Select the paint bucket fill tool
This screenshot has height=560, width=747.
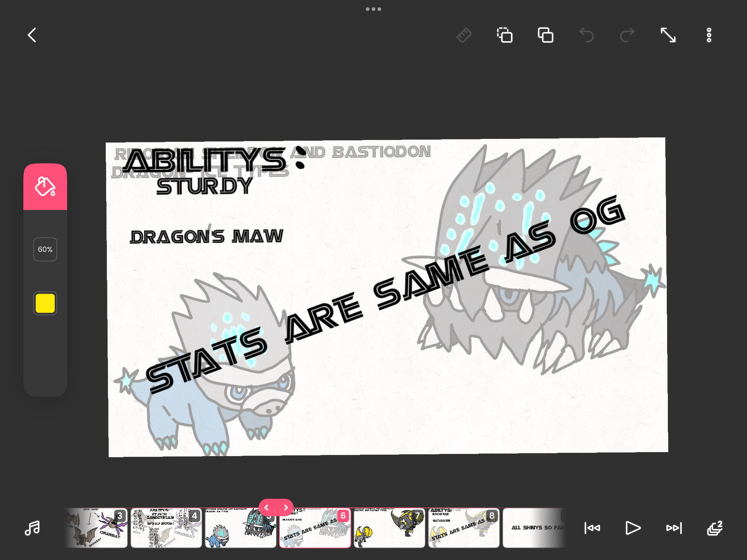click(45, 187)
